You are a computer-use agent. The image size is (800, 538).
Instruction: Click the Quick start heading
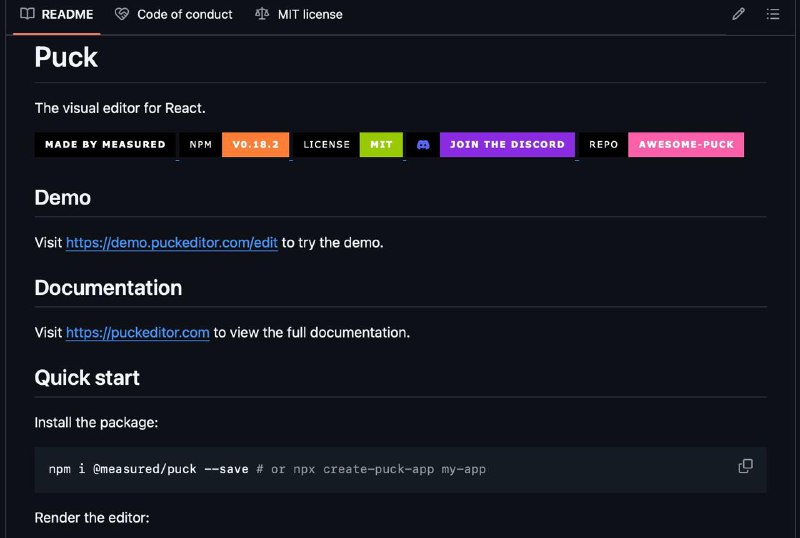pyautogui.click(x=87, y=378)
